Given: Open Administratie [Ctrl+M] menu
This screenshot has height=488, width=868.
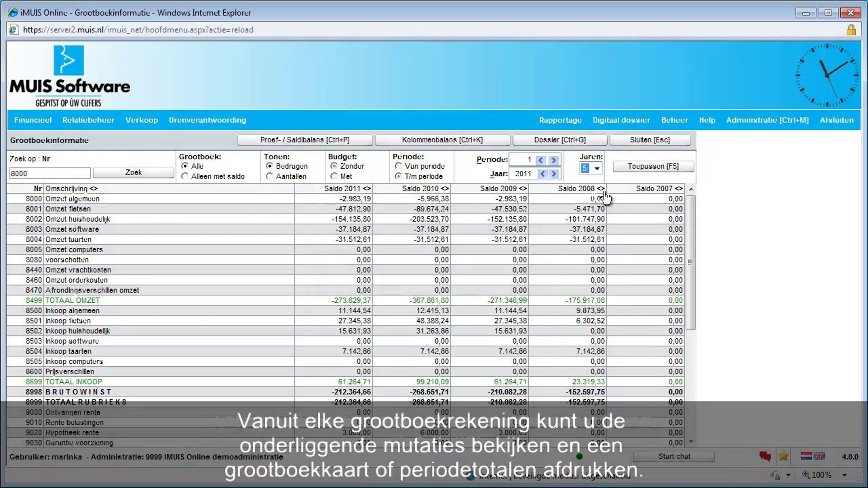Looking at the screenshot, I should [767, 120].
